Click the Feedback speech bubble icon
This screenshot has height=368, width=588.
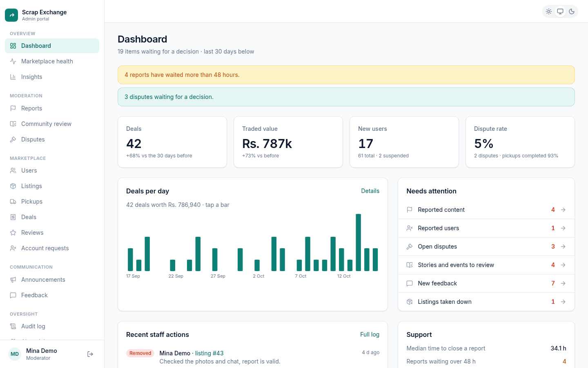click(13, 295)
